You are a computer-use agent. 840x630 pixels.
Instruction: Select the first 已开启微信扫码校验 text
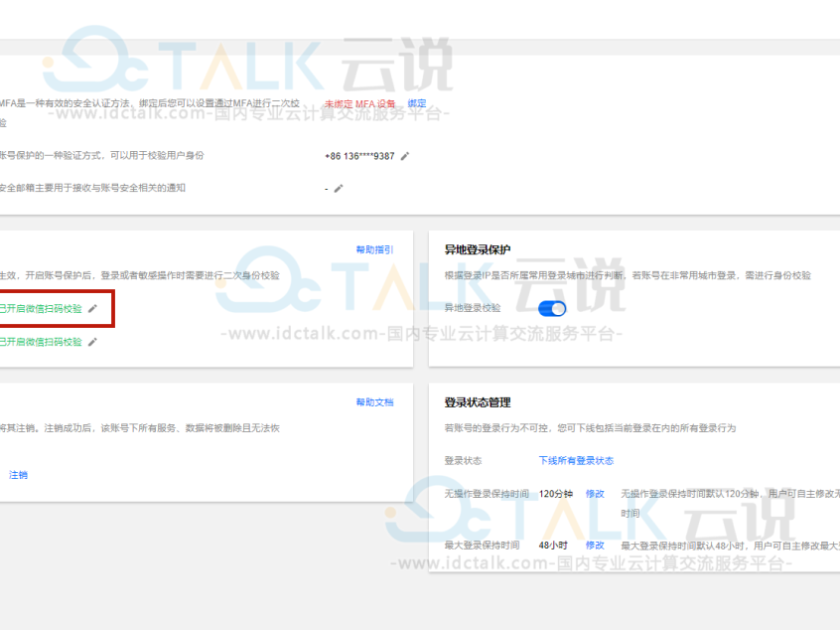click(41, 308)
